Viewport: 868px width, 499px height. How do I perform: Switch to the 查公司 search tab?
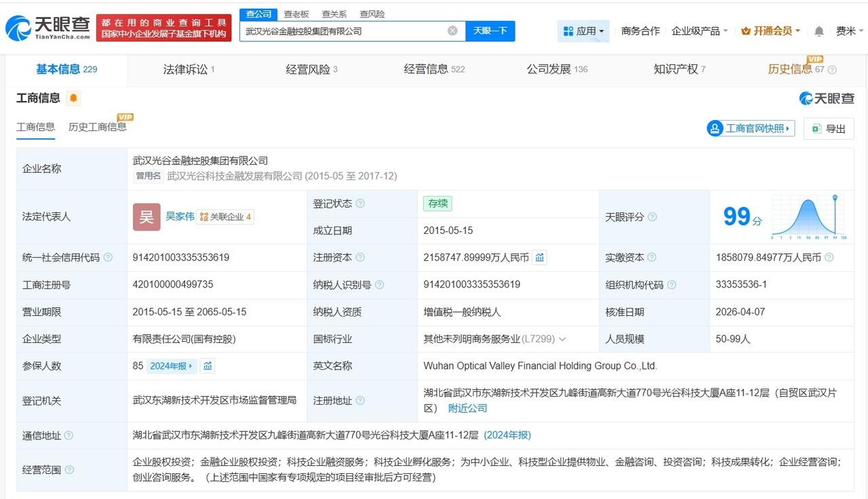pyautogui.click(x=258, y=14)
